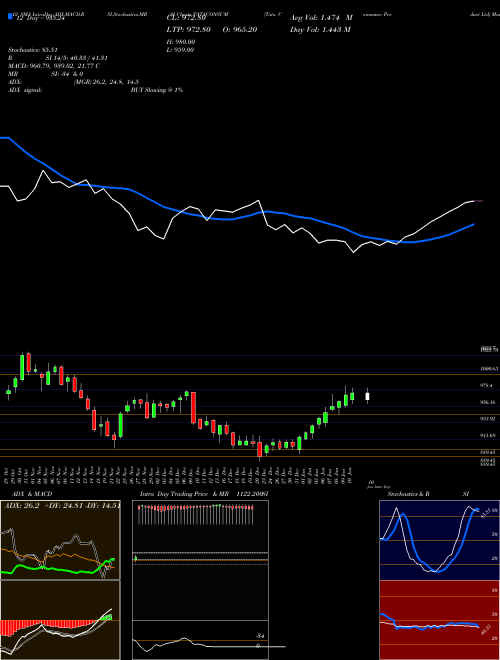Click the 'H: 980.00' high value
This screenshot has width=500, height=660.
(180, 42)
